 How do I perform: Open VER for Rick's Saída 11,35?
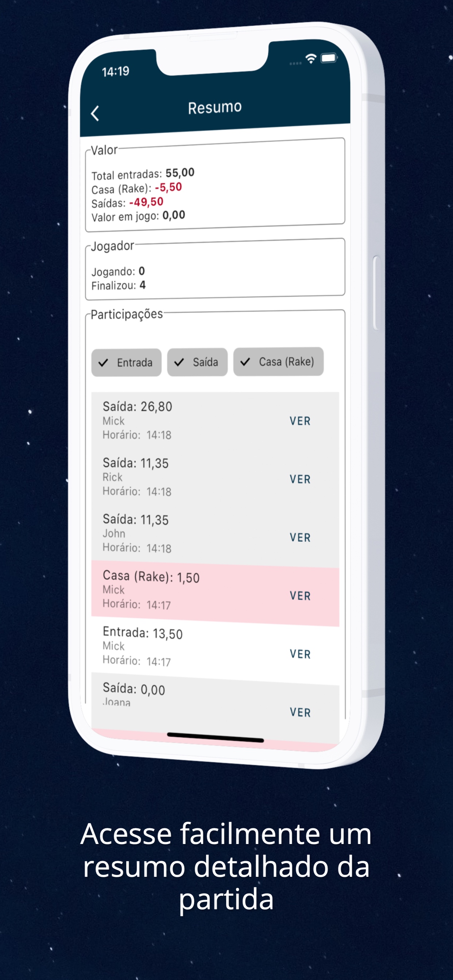300,479
